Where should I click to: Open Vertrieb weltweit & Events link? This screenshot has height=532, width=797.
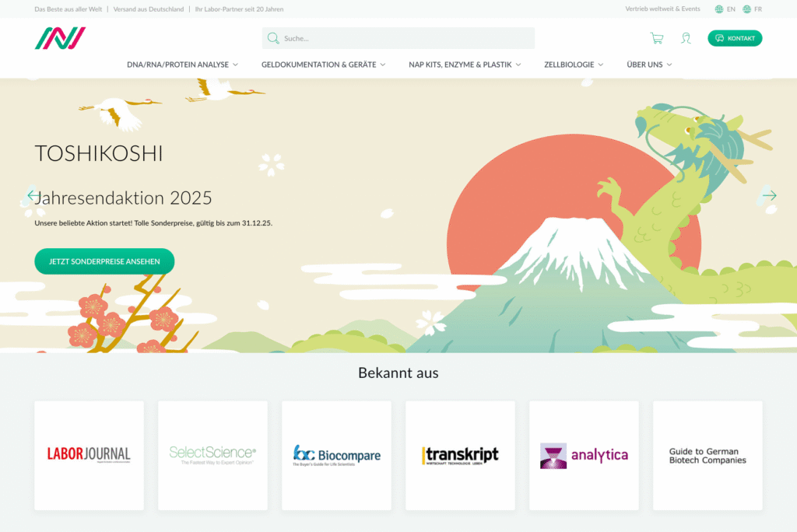(x=662, y=9)
